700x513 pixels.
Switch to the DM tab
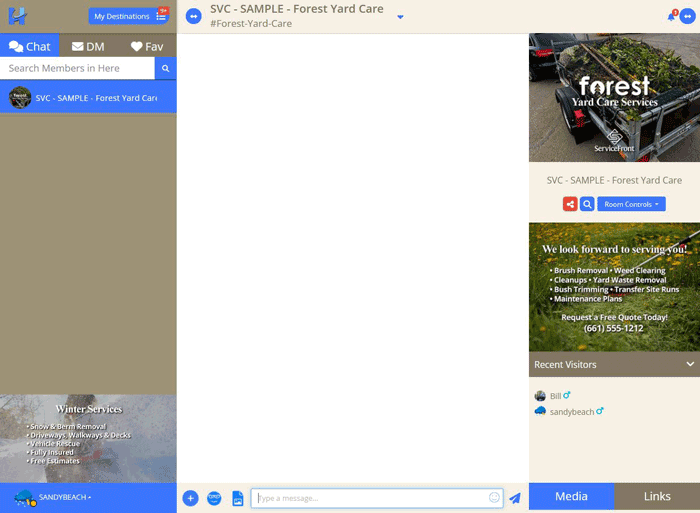point(88,46)
